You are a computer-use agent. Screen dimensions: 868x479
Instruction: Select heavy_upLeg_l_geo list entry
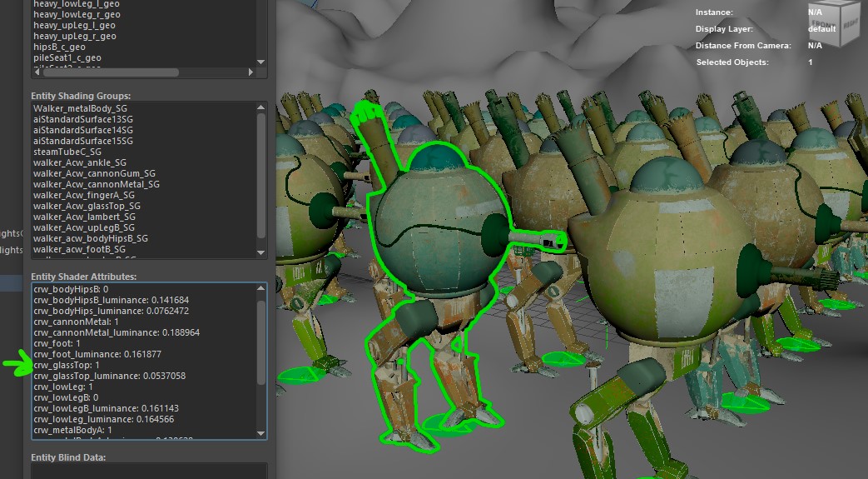[x=74, y=25]
